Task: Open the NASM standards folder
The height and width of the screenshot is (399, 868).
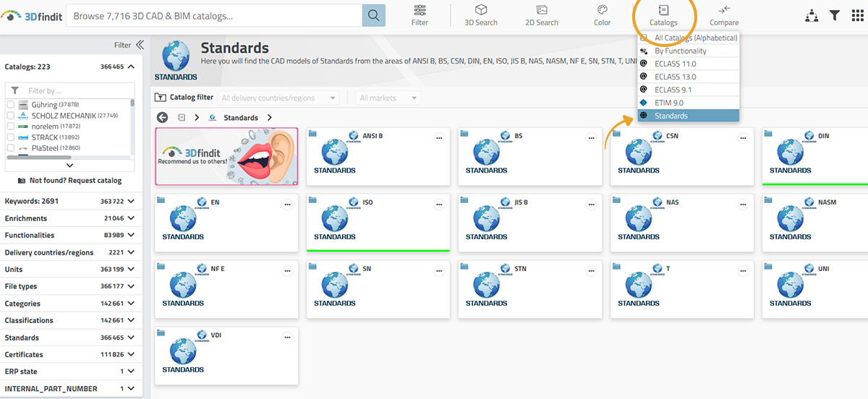Action: (x=815, y=223)
